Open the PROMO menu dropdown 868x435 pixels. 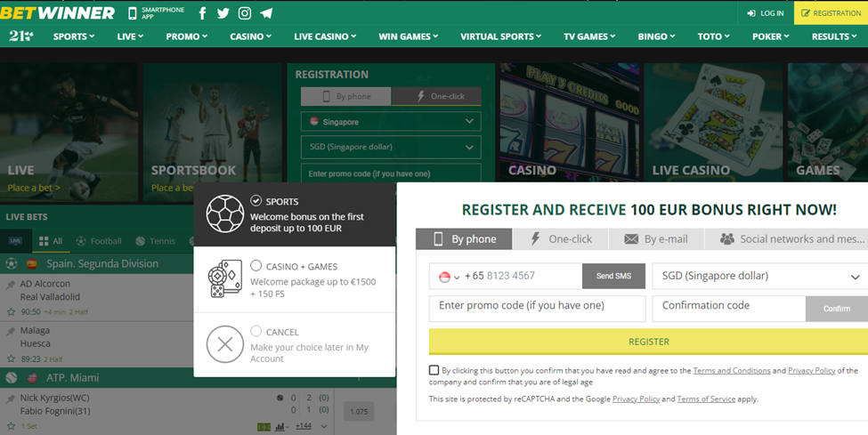187,36
